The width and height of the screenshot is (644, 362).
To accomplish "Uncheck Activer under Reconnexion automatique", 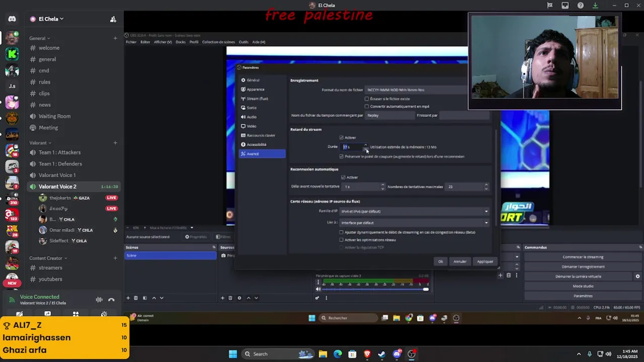I will point(344,177).
